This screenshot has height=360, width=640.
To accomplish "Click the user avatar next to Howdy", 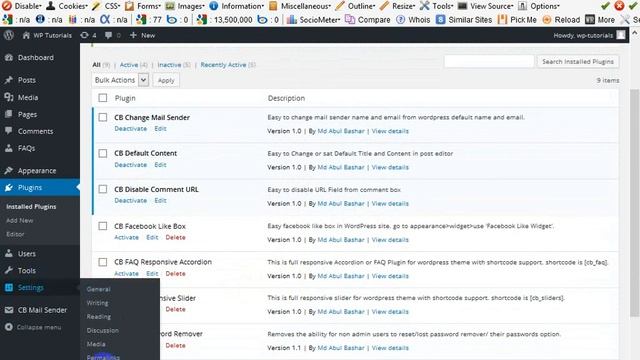I will click(621, 35).
